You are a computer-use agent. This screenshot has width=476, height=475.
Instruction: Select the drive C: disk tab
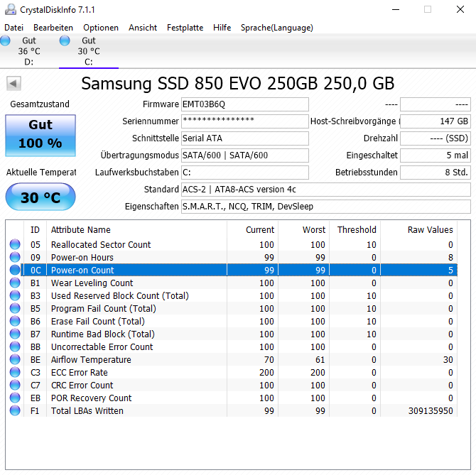coord(89,51)
